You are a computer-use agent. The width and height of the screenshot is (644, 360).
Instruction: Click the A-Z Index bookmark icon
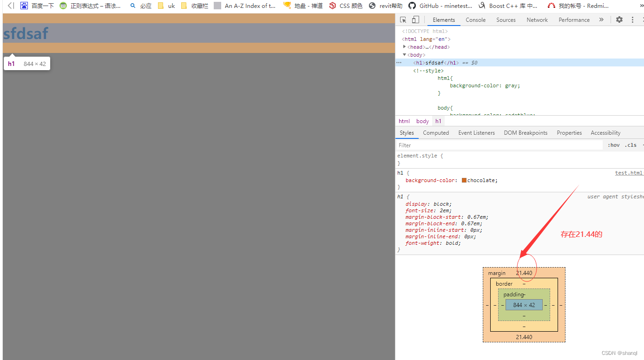217,6
